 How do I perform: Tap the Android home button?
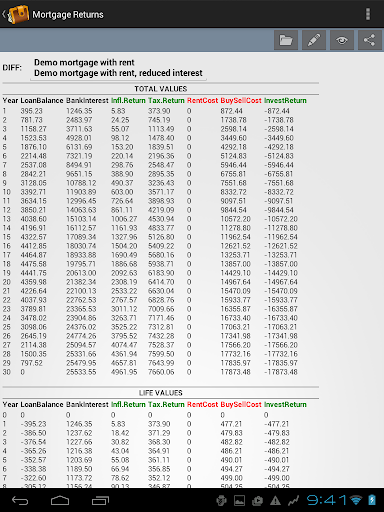60,500
